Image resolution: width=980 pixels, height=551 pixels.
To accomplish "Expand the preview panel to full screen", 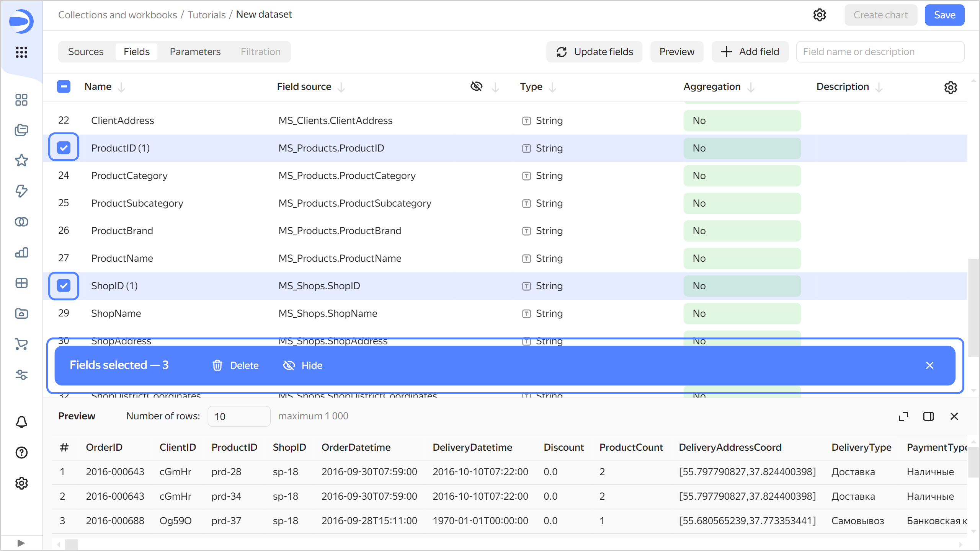I will (903, 416).
